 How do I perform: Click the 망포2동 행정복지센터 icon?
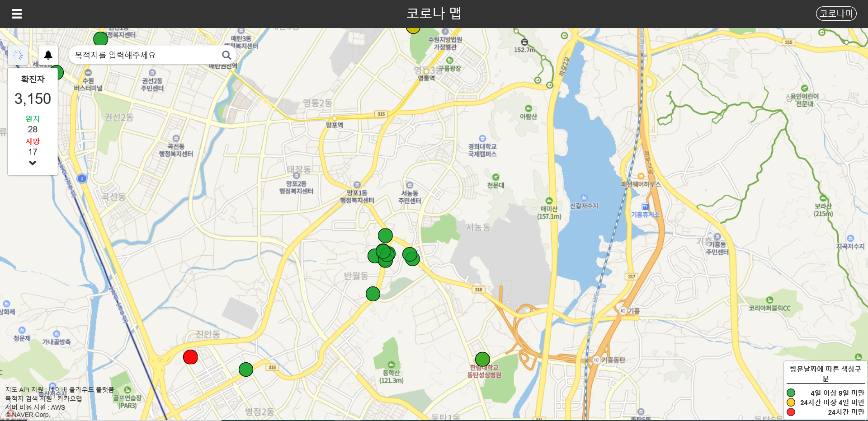click(297, 176)
